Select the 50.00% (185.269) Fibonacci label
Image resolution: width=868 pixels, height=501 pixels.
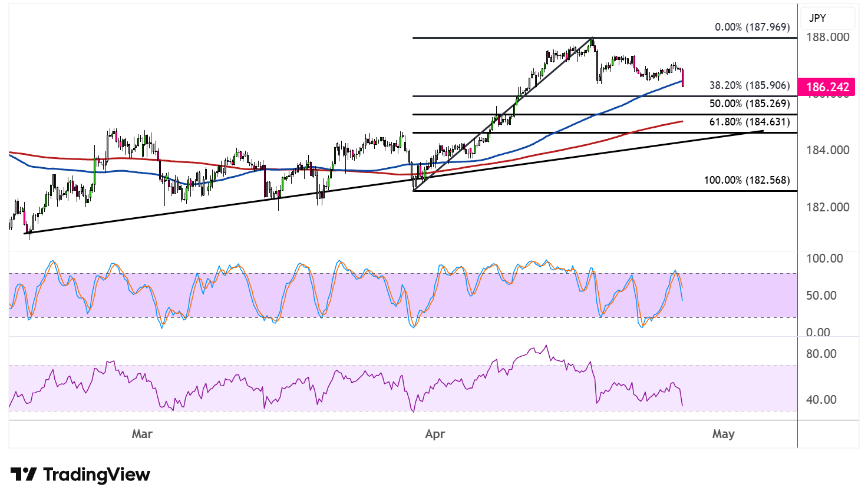750,104
